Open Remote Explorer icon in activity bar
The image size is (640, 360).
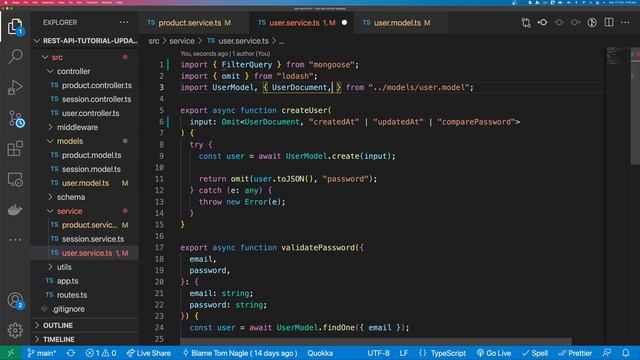(x=15, y=180)
